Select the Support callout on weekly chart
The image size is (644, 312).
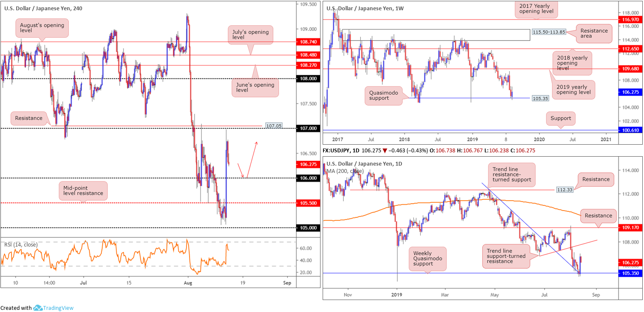561,119
